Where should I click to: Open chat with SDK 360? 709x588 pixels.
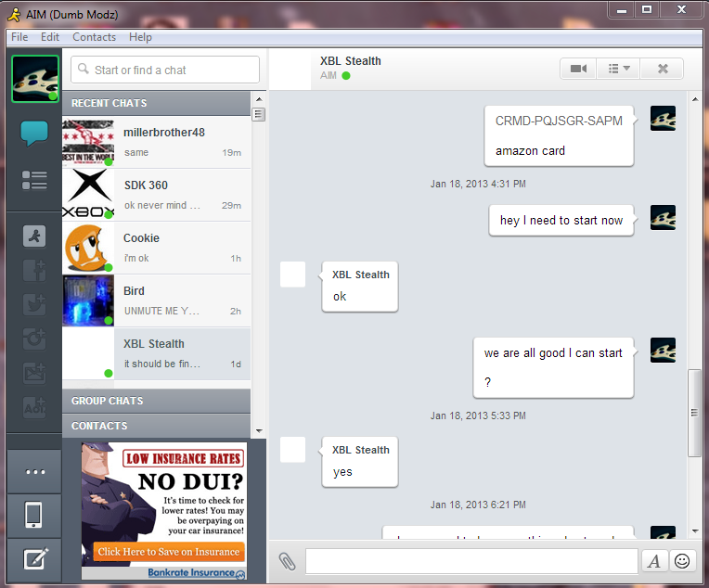pos(156,195)
